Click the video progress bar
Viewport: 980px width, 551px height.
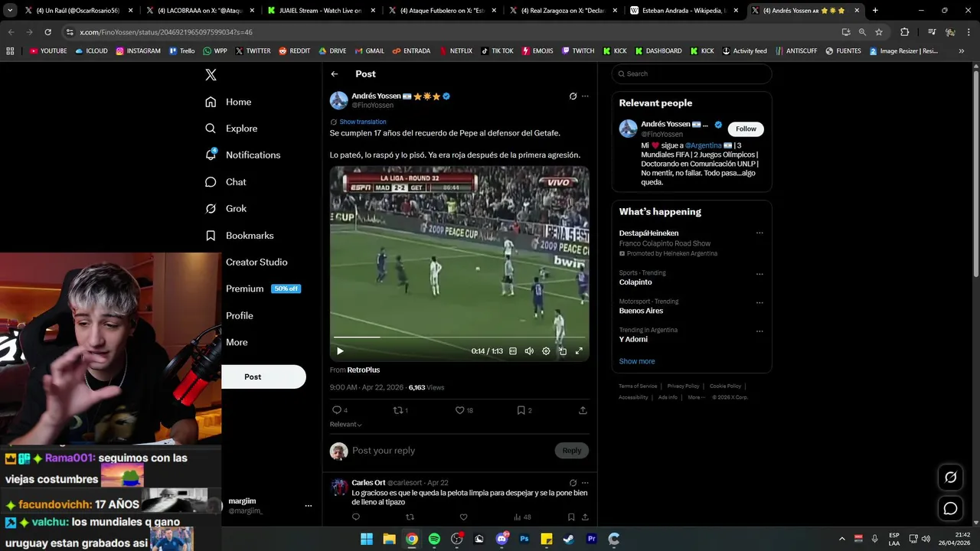pos(459,337)
